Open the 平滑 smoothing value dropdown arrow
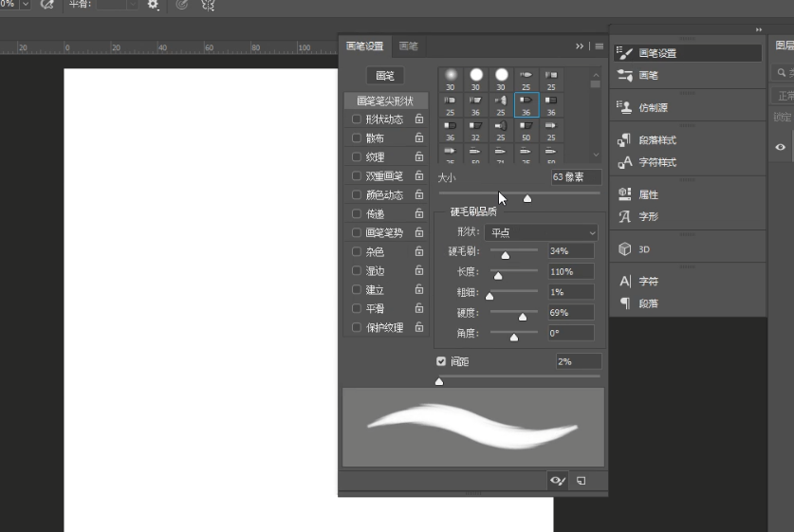 click(132, 4)
